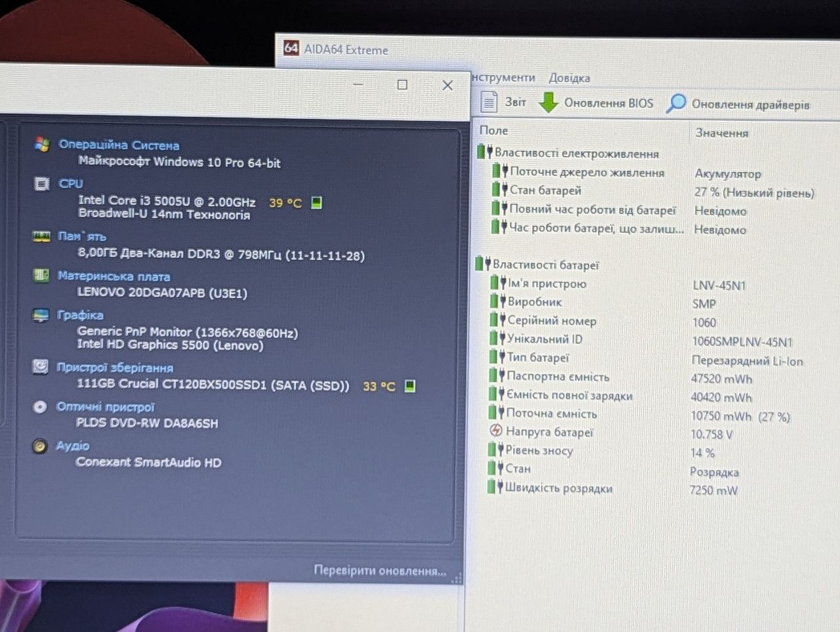Click the AIDA64 Extreme title bar logo
Viewport: 840px width, 632px height.
291,48
